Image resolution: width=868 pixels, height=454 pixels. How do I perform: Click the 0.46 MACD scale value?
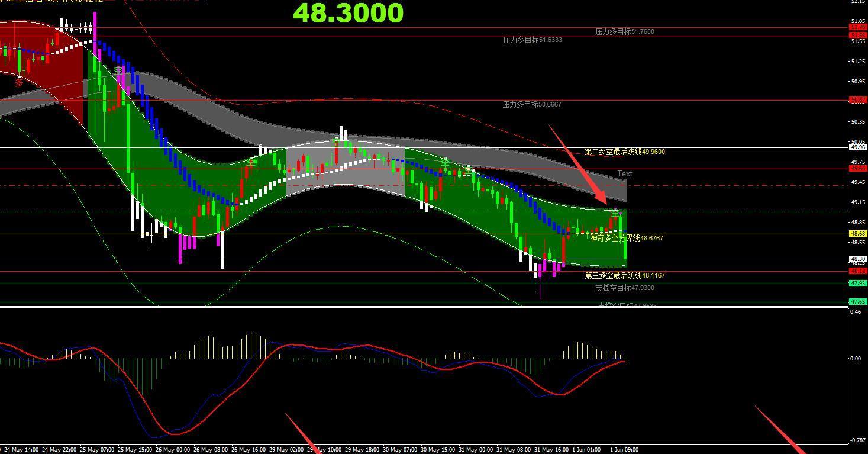point(856,311)
